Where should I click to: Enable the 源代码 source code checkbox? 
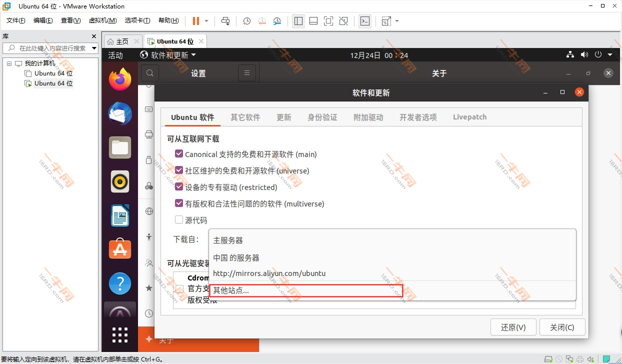tap(179, 219)
